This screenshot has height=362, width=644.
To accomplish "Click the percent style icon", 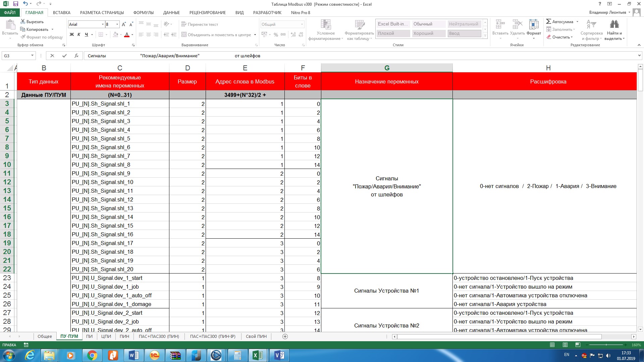I will (x=276, y=35).
